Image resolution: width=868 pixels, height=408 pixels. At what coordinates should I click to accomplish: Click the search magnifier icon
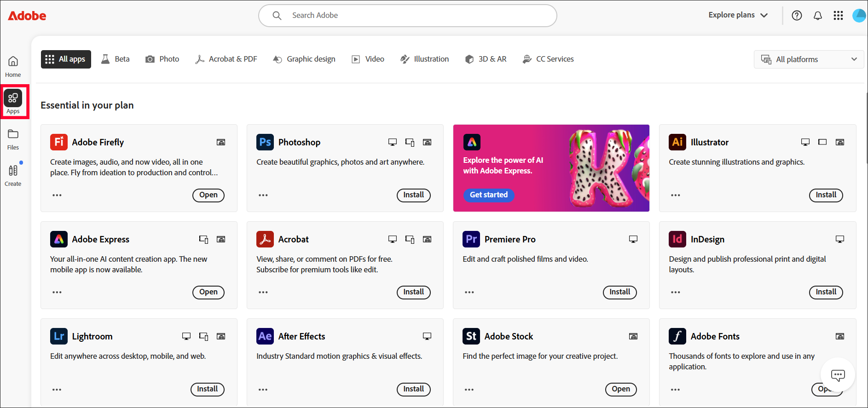pyautogui.click(x=277, y=16)
